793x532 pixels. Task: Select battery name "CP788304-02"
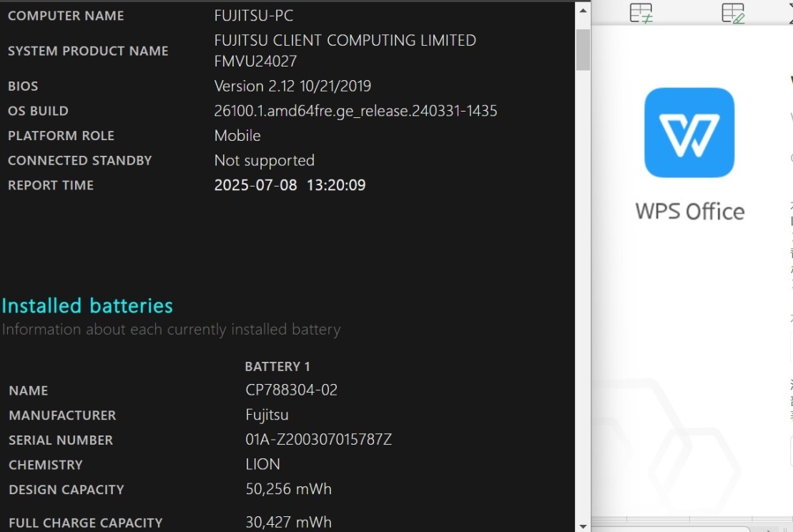[x=291, y=390]
